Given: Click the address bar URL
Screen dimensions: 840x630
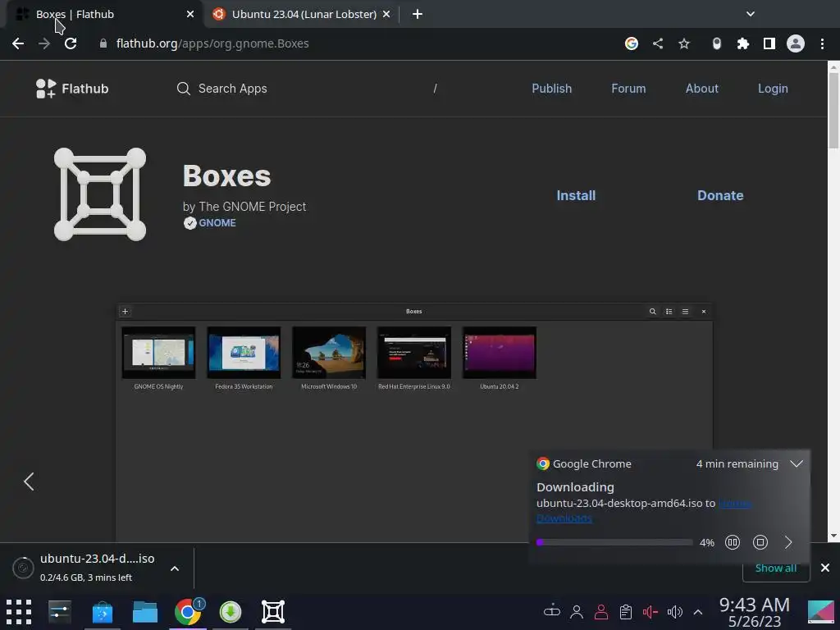Looking at the screenshot, I should click(x=212, y=43).
